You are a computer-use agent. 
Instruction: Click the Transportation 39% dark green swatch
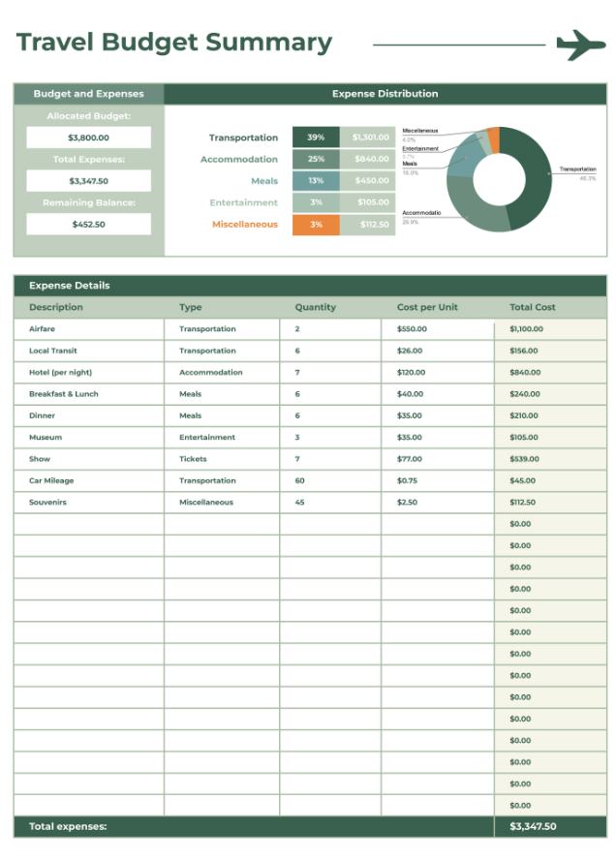click(316, 137)
